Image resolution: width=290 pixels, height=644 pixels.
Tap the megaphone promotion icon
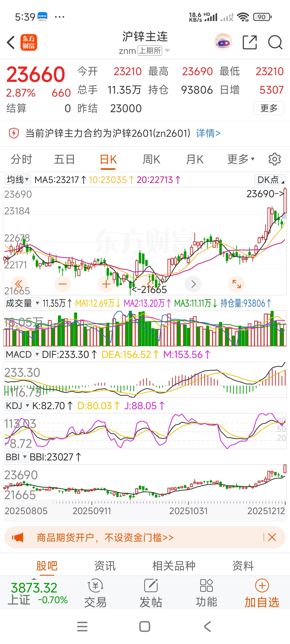[18, 537]
